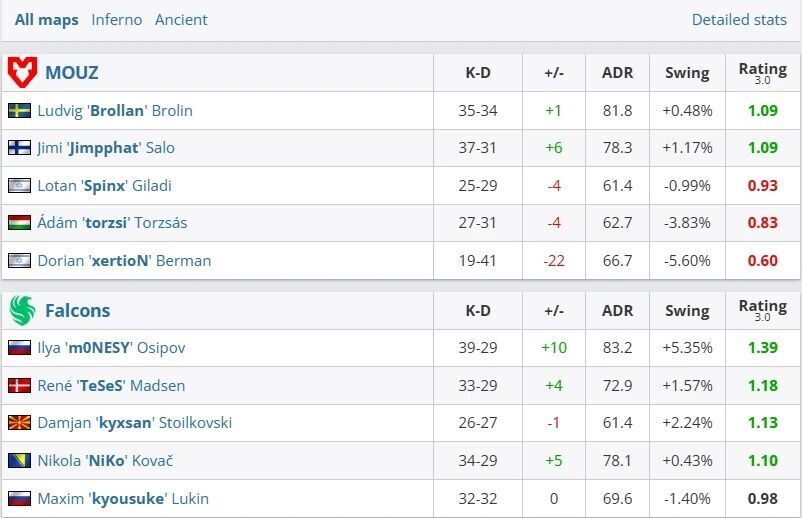Open the Detailed stats link
The height and width of the screenshot is (518, 802).
[x=739, y=19]
